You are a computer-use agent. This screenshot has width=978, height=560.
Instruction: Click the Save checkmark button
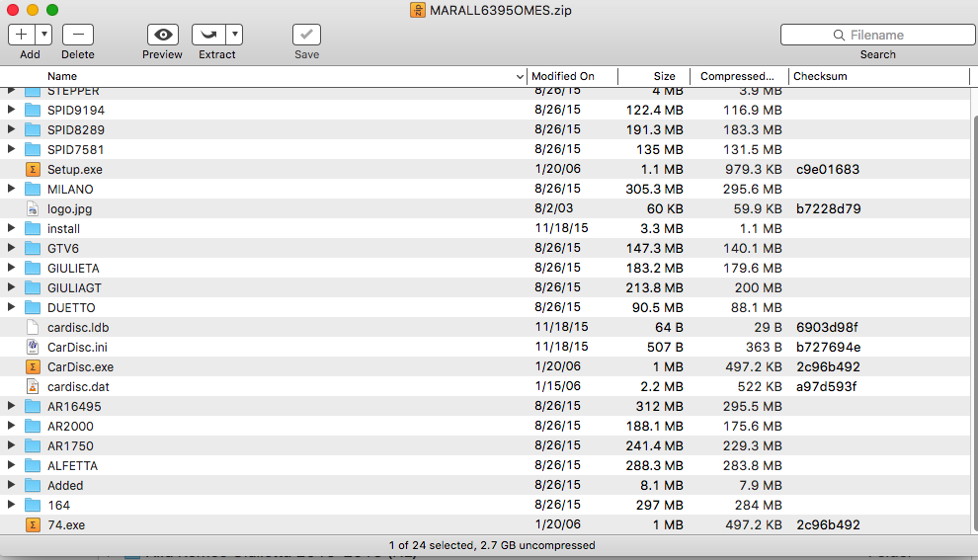(306, 35)
